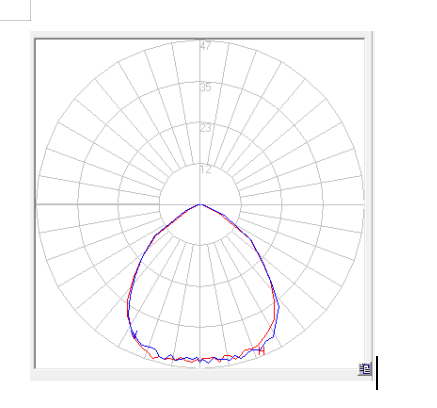Click the copy icon at chart corner

click(x=365, y=369)
